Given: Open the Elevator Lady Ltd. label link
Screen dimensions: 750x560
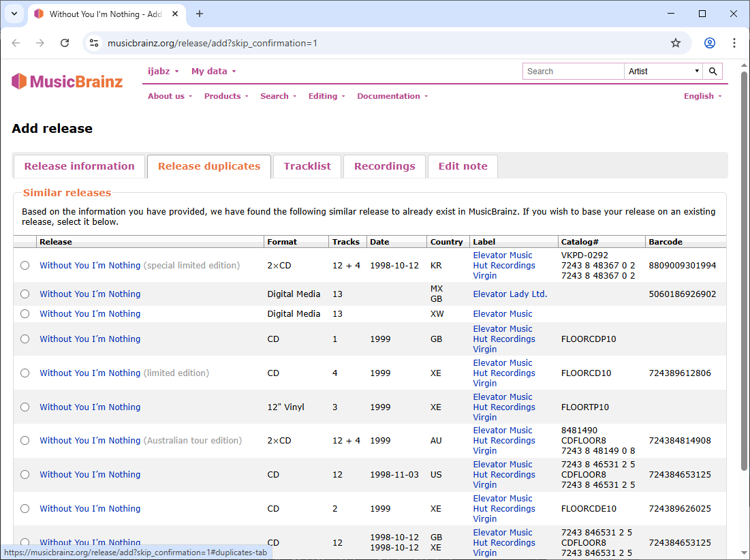Looking at the screenshot, I should [510, 294].
